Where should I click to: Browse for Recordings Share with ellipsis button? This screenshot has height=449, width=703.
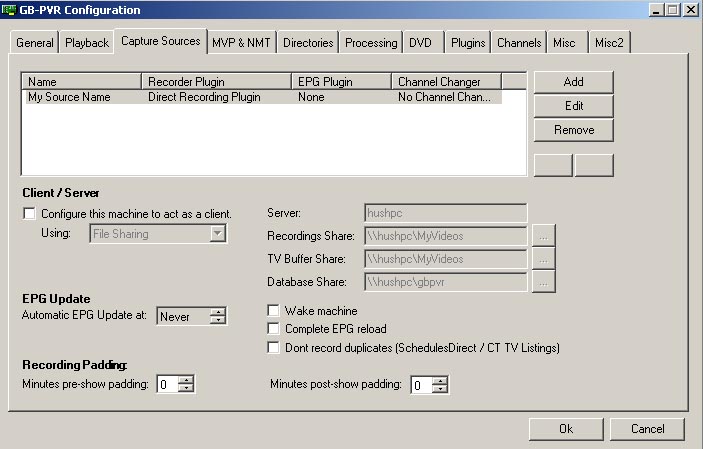pyautogui.click(x=543, y=236)
